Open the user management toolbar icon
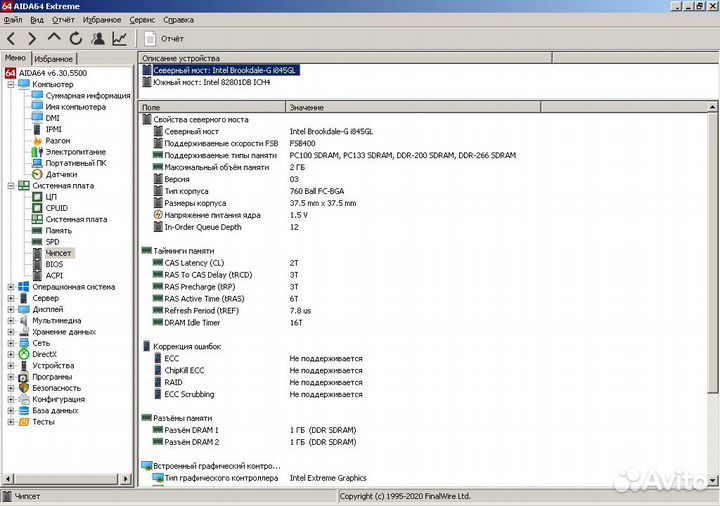 [x=97, y=39]
